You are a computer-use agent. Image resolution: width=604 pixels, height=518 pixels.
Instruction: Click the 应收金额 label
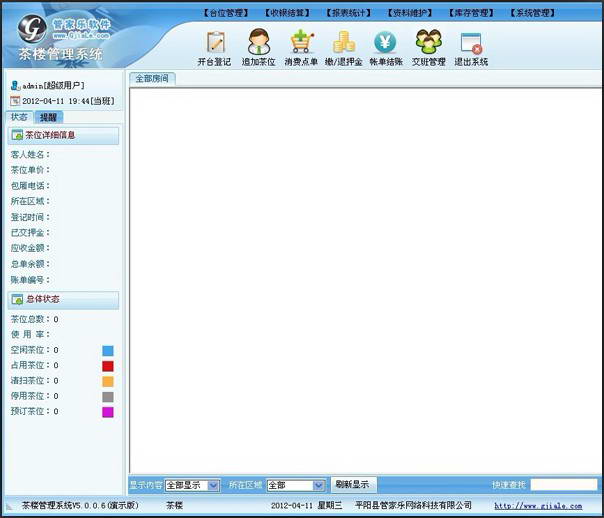click(30, 248)
